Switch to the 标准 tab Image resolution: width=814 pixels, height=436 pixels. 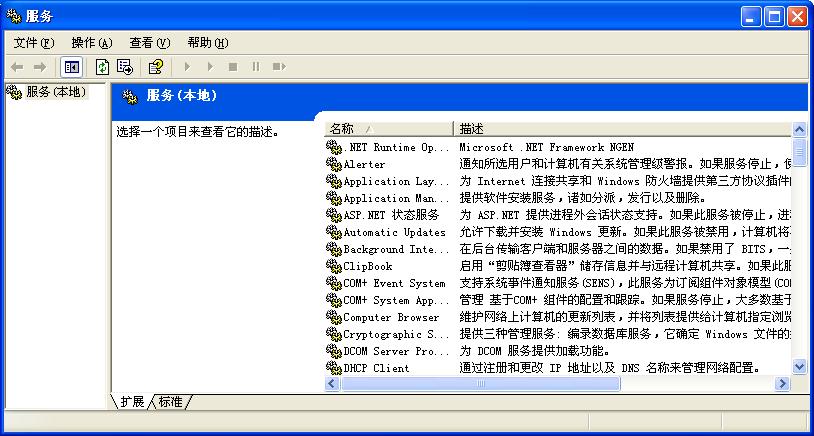point(171,401)
